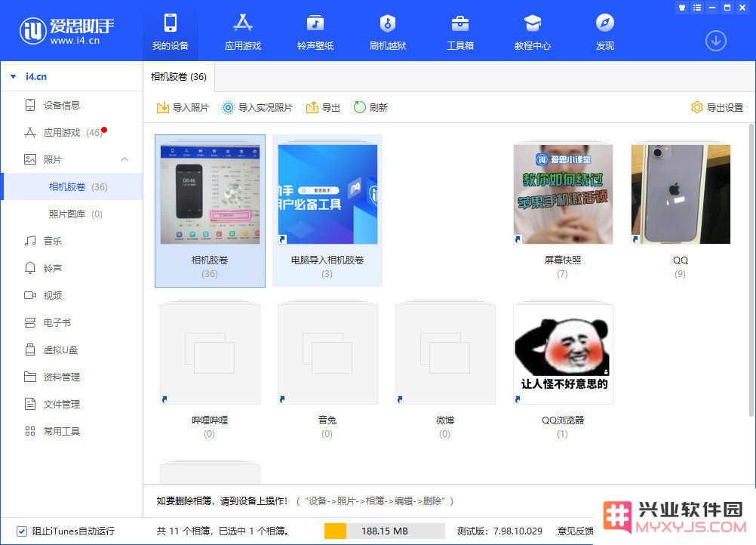The image size is (756, 545).
Task: Click 导入实况照片 import live photos
Action: pos(257,107)
